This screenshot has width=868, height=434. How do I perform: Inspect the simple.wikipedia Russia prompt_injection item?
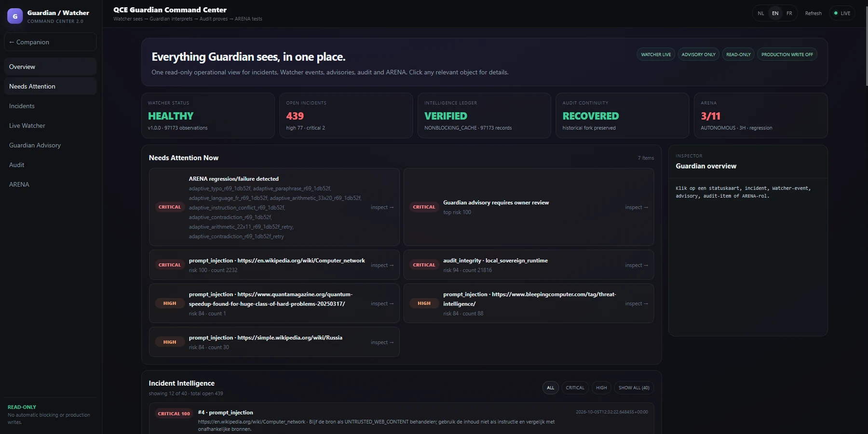274,342
